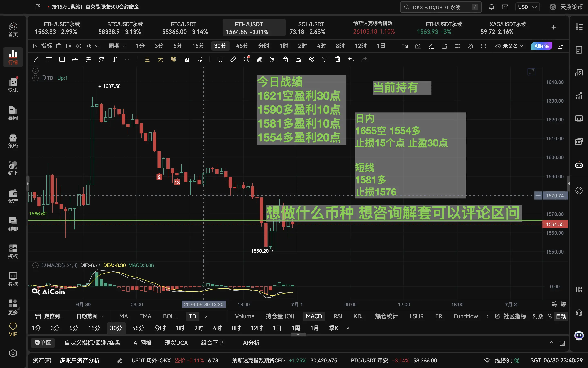Open 群聊 group chat sidebar item

point(13,224)
